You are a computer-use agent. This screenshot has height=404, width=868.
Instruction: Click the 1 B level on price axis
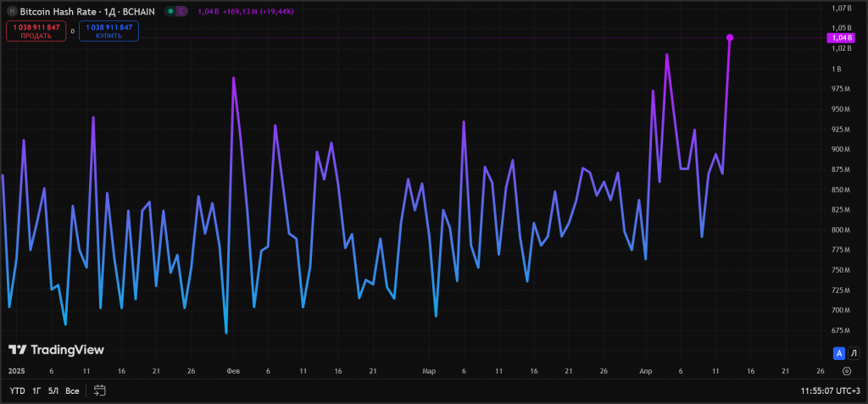point(837,69)
